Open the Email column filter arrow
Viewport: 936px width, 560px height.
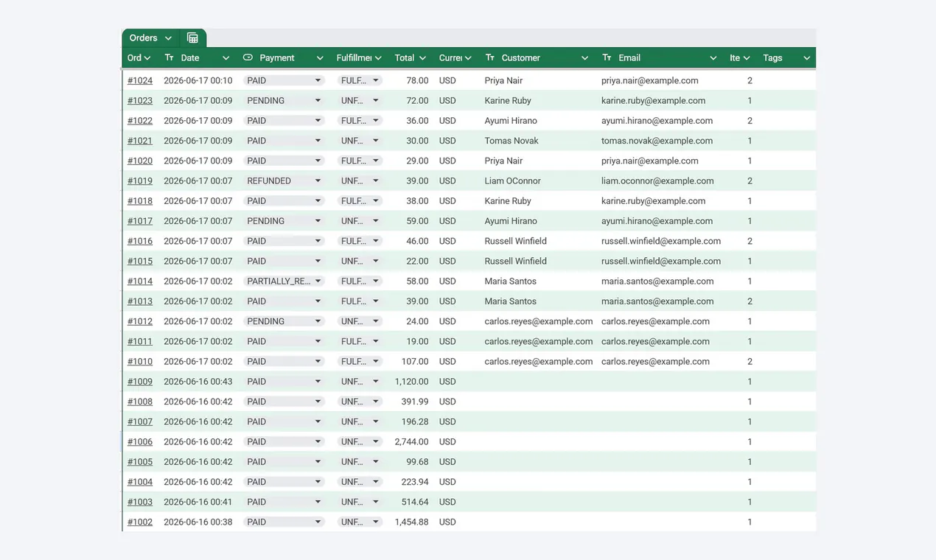coord(713,58)
